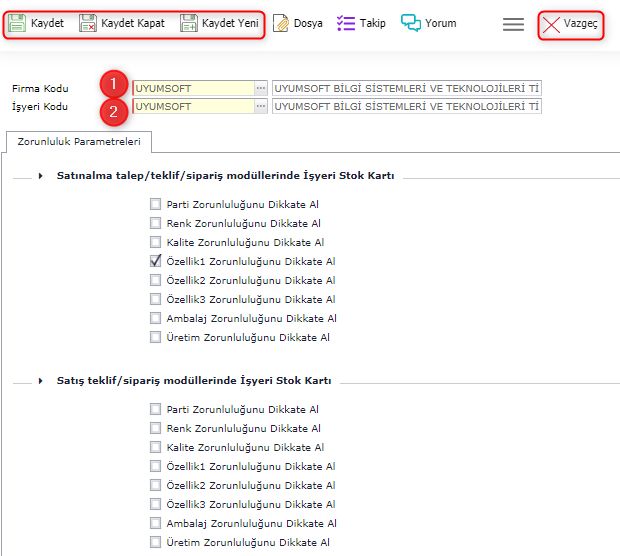The width and height of the screenshot is (620, 556).
Task: Open the hamburger menu icon
Action: point(513,25)
